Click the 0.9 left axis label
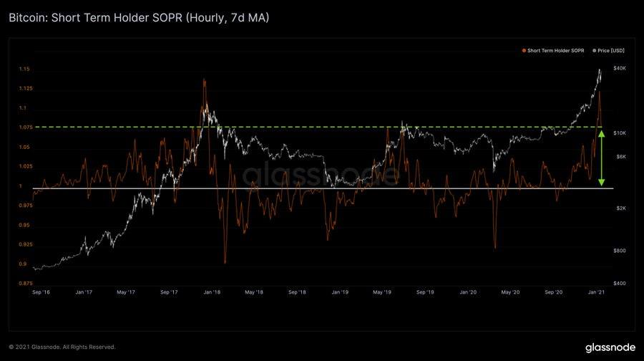Viewport: 644px width, 361px height. point(23,264)
